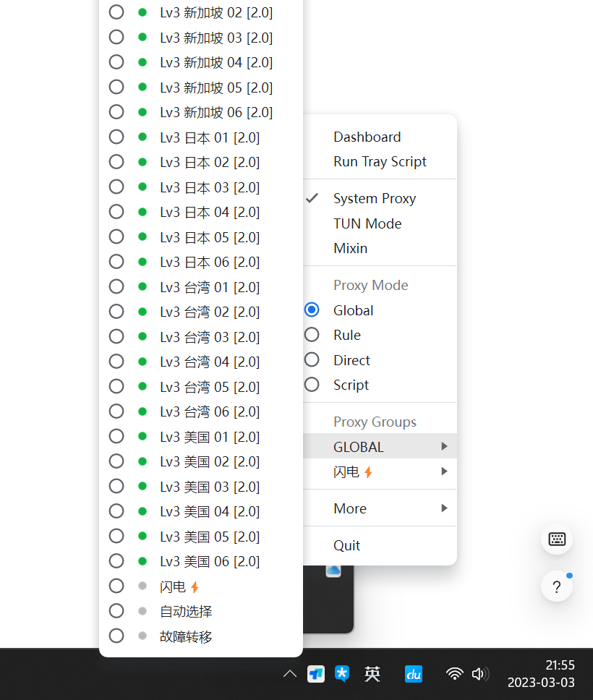593x700 pixels.
Task: Choose Run Tray Script
Action: (x=380, y=161)
